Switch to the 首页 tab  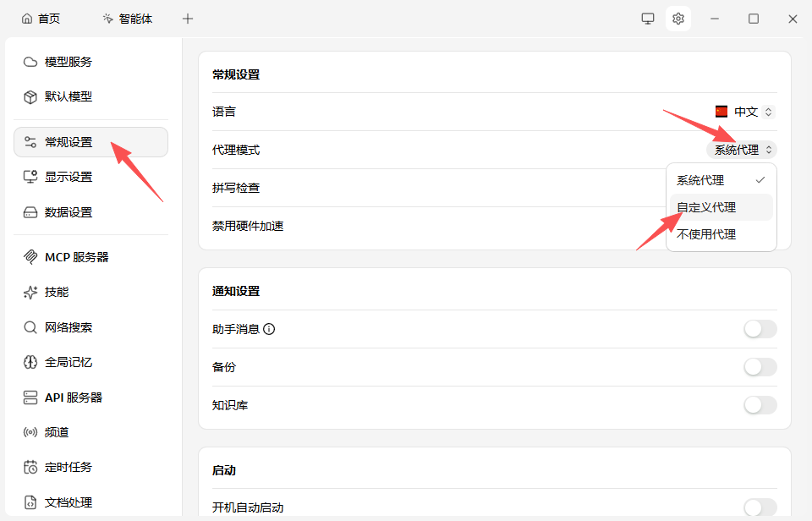coord(41,19)
